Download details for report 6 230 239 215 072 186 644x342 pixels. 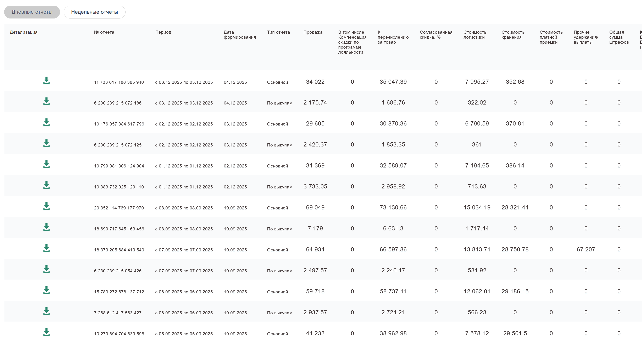pyautogui.click(x=46, y=101)
